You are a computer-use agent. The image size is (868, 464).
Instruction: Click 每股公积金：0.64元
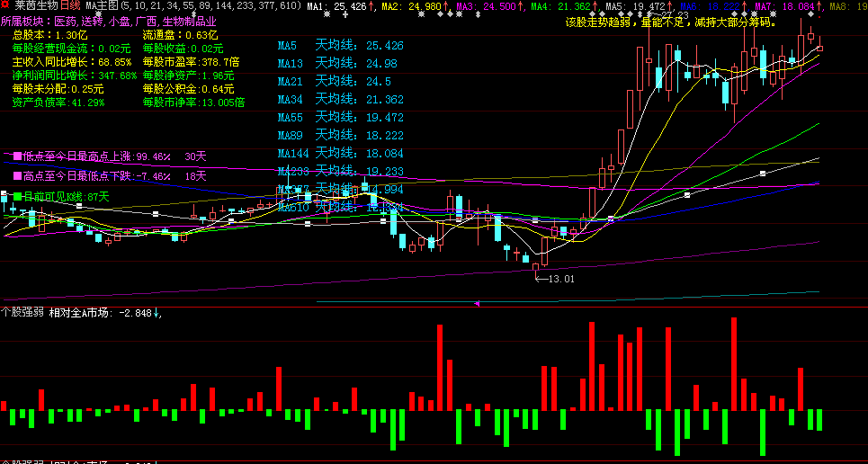click(189, 89)
